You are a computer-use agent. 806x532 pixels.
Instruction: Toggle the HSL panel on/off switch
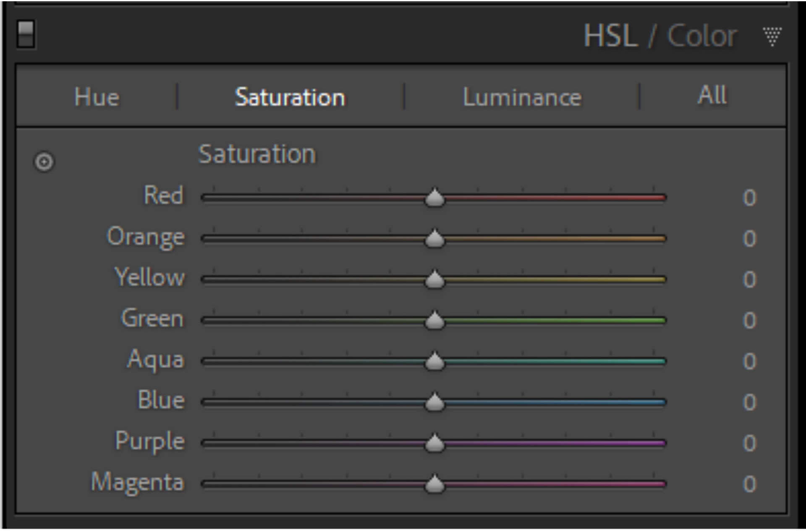(x=26, y=34)
